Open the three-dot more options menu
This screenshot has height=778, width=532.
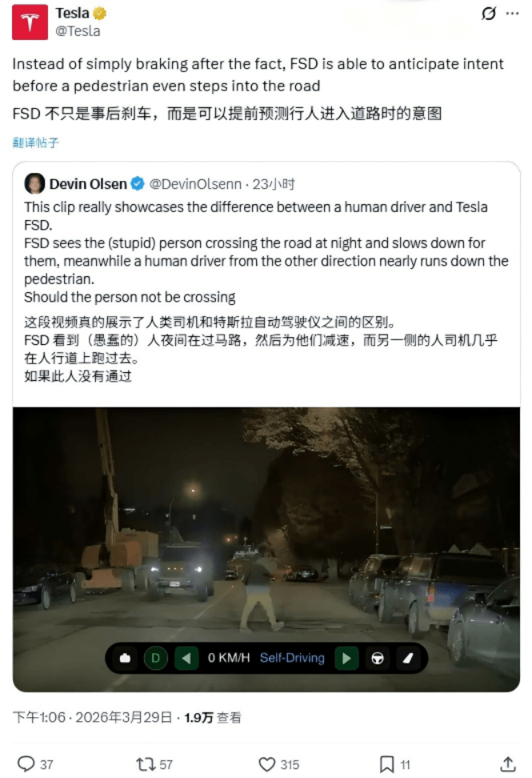pos(512,14)
